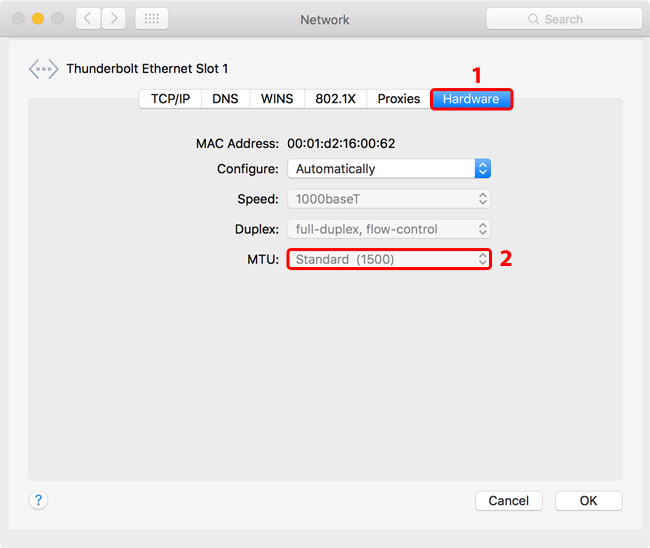The width and height of the screenshot is (650, 548).
Task: Click the Thunderbolt Ethernet interface icon
Action: [43, 69]
